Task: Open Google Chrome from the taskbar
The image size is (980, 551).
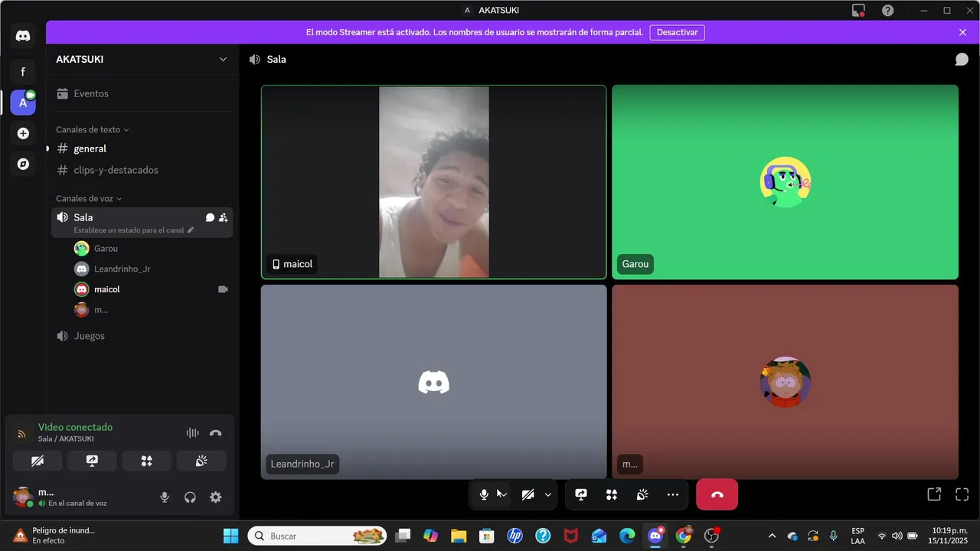Action: [x=684, y=536]
